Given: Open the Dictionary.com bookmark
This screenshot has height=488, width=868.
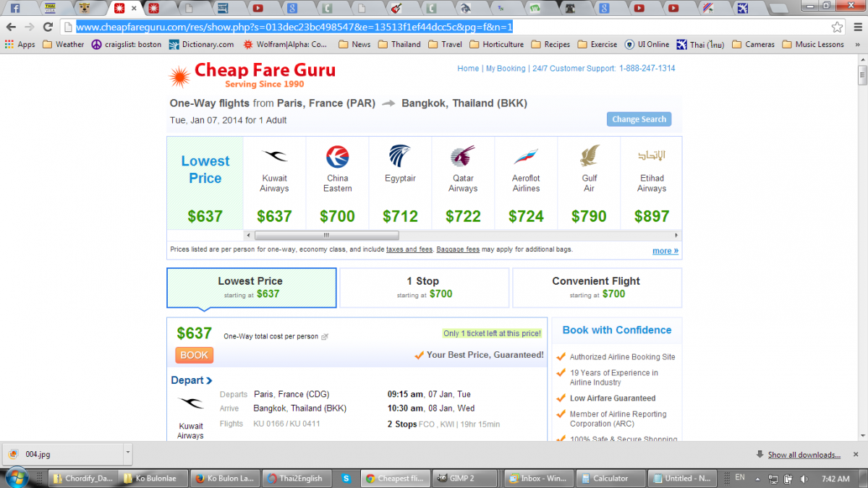Looking at the screenshot, I should point(202,44).
